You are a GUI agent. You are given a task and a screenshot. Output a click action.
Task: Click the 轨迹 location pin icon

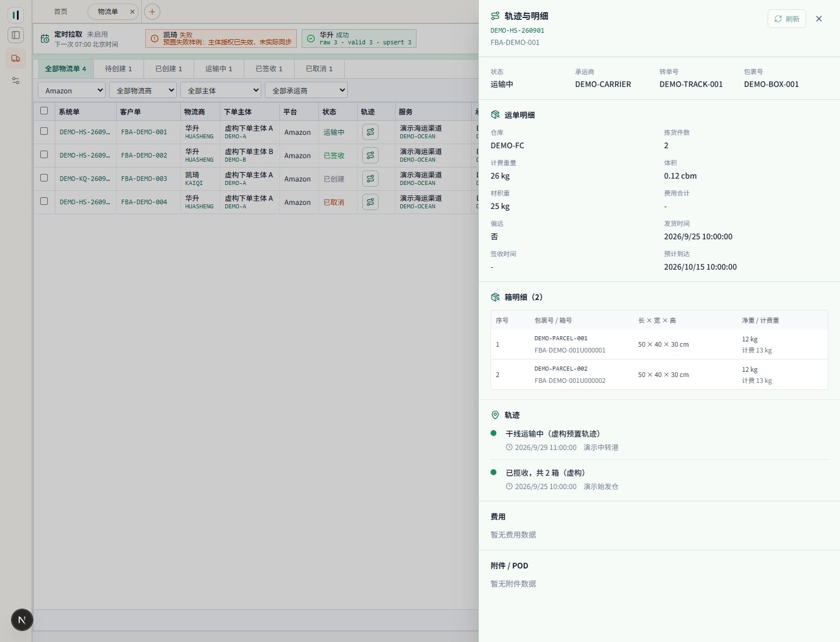pyautogui.click(x=495, y=415)
